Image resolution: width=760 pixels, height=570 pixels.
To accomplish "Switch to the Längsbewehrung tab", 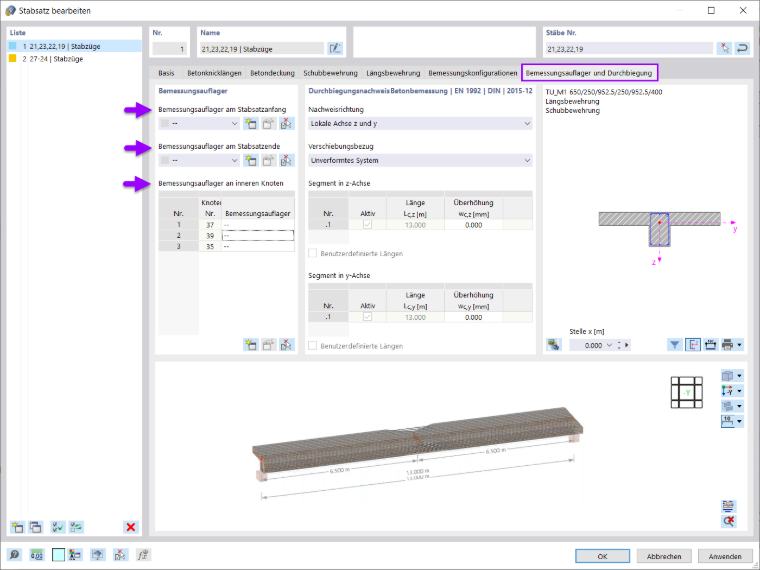I will 393,73.
